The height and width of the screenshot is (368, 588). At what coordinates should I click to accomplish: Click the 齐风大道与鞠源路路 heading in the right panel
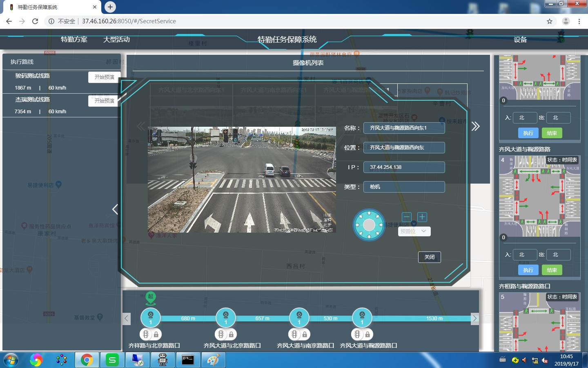coord(525,149)
